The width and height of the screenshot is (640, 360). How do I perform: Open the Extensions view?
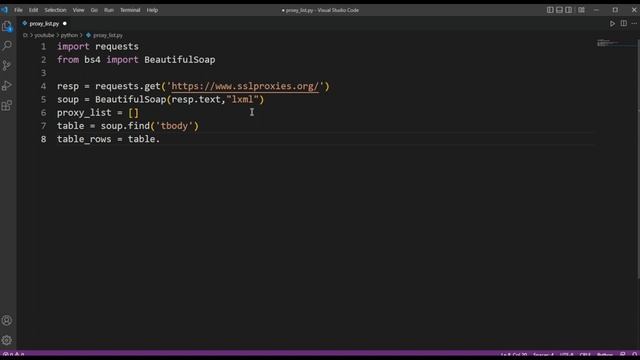click(x=7, y=106)
